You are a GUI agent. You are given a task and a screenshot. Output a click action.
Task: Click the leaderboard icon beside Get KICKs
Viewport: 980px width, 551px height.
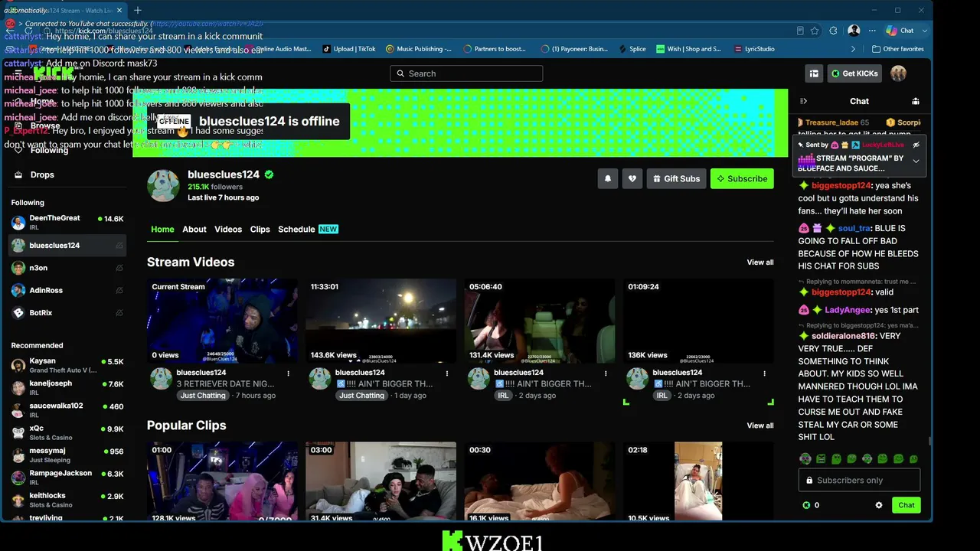point(814,73)
